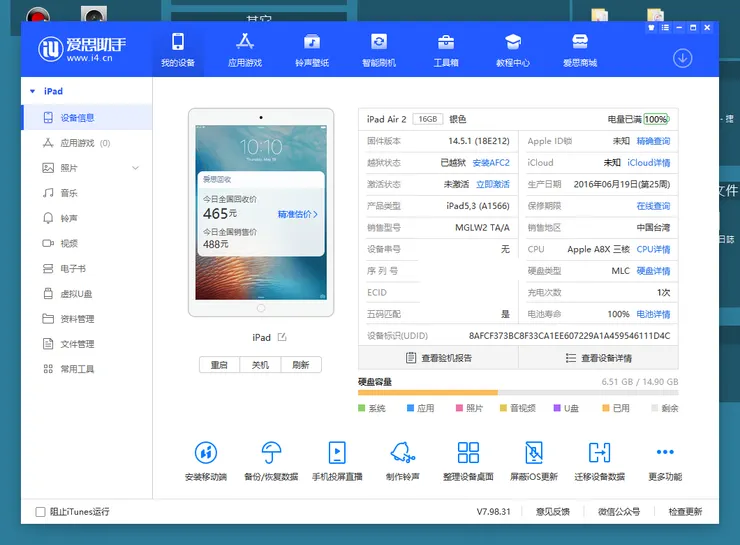
Task: Click the 刷新 button
Action: tap(301, 365)
